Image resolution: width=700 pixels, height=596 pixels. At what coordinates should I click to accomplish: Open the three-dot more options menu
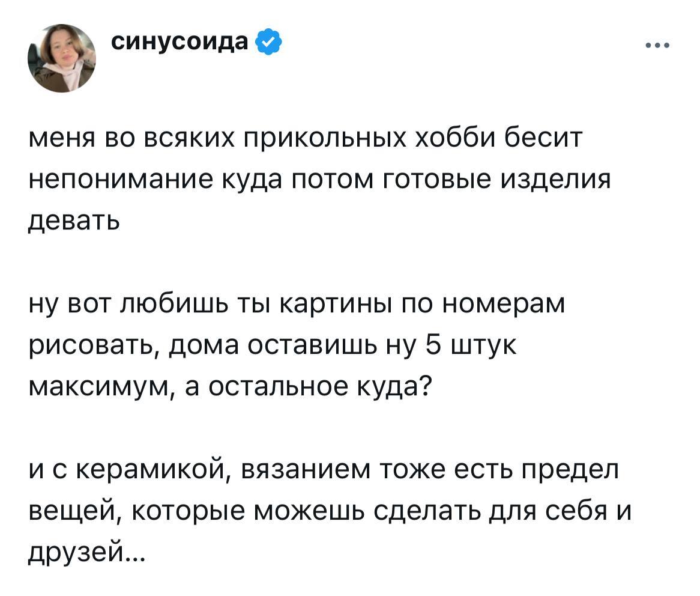coord(657,44)
